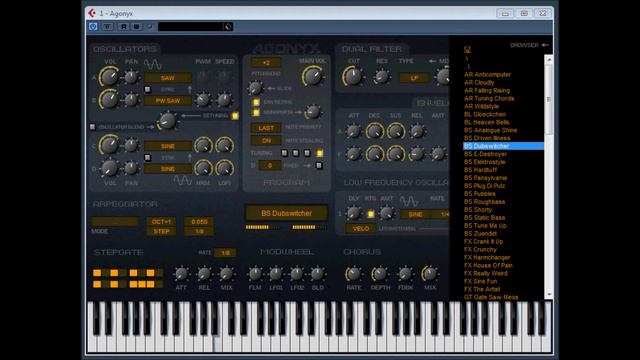This screenshot has width=640, height=360.
Task: Click the browser scrollbar down arrow
Action: coord(549,294)
